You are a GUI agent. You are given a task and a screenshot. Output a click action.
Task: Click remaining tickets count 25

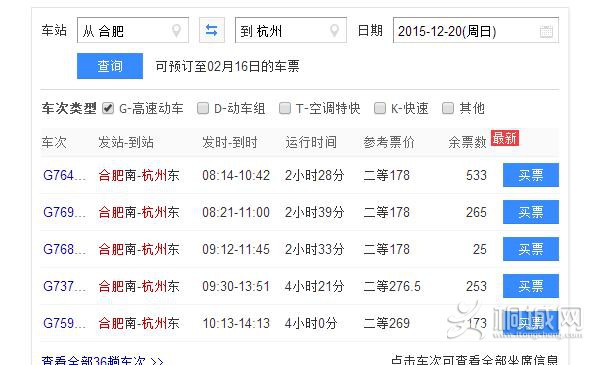[x=480, y=249]
